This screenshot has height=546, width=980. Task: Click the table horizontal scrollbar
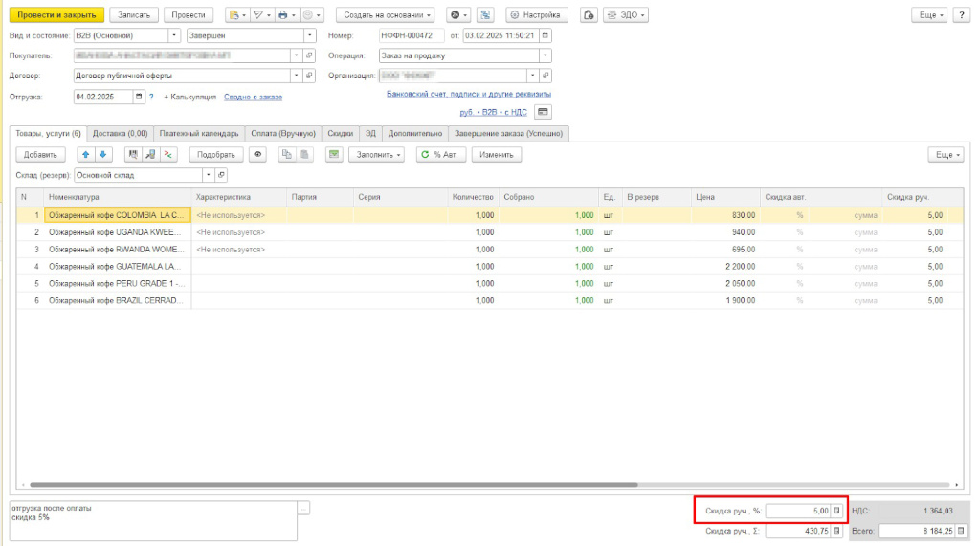334,484
